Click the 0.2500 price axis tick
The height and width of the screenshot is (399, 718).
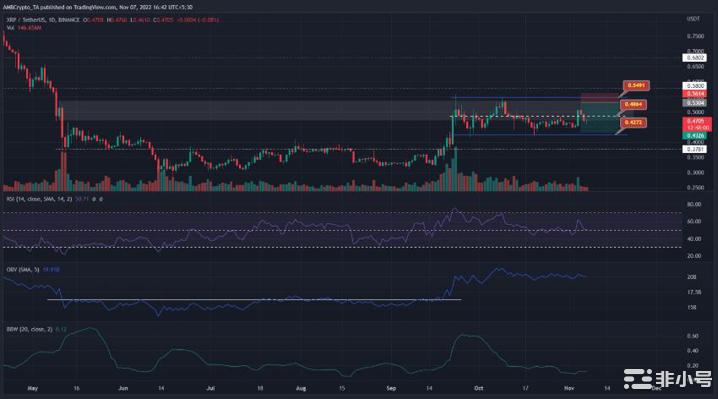(695, 188)
